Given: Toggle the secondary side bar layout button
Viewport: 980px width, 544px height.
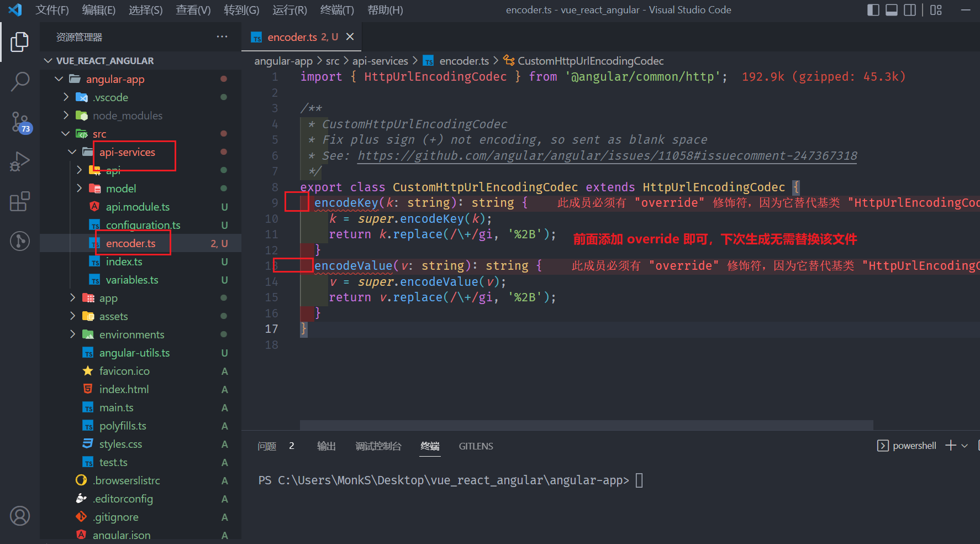Looking at the screenshot, I should point(910,10).
